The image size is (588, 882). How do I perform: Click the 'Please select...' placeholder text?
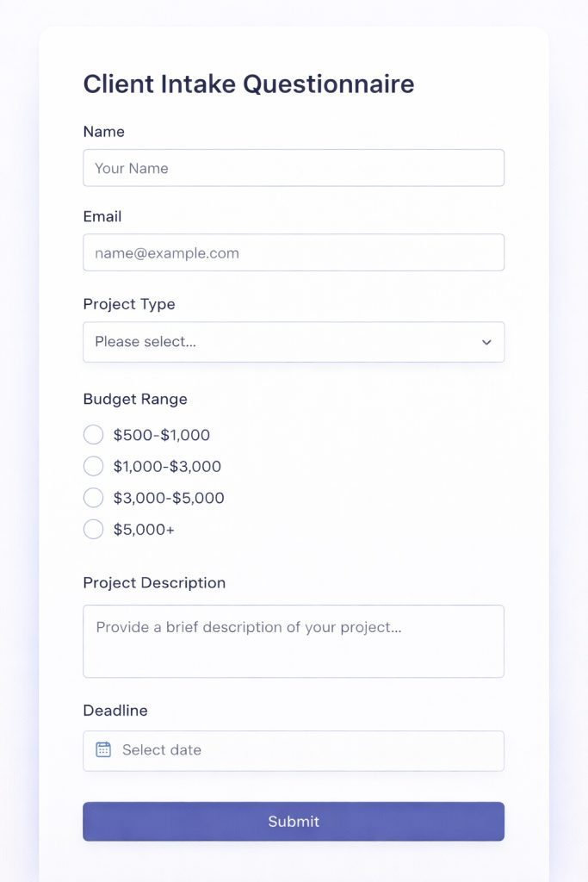143,342
